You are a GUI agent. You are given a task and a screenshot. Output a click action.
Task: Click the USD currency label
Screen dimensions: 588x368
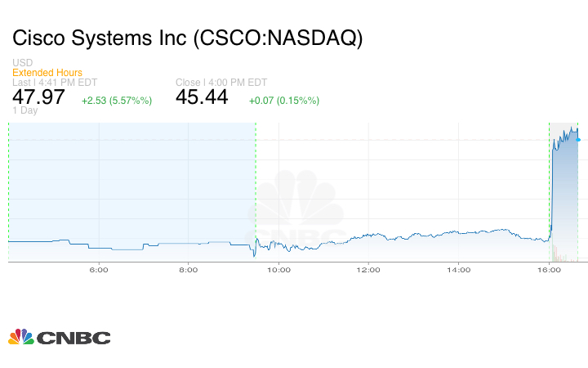22,63
